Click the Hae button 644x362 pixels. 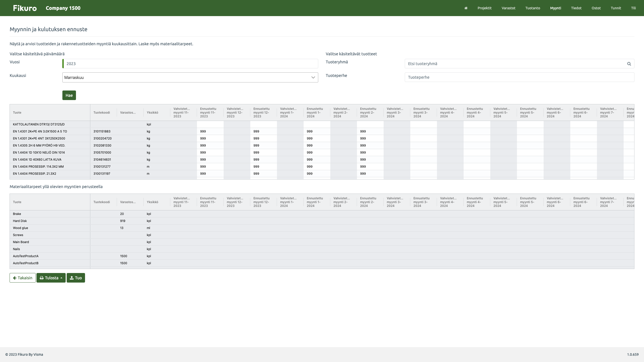69,95
